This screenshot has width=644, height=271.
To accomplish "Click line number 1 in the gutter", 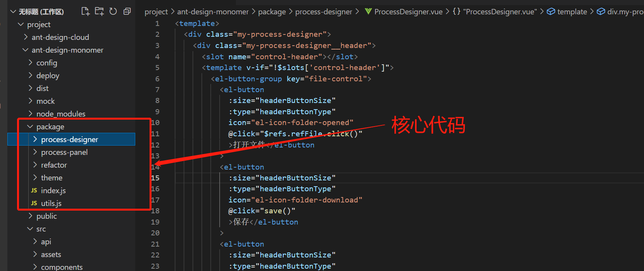I will [157, 24].
